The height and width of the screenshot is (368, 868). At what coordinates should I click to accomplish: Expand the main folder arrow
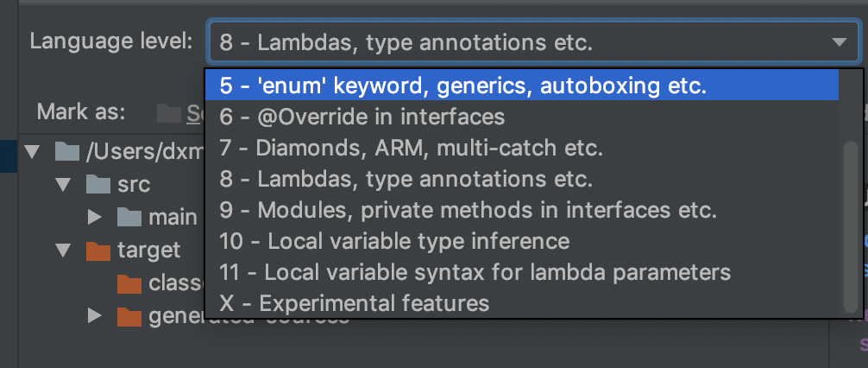pyautogui.click(x=95, y=217)
